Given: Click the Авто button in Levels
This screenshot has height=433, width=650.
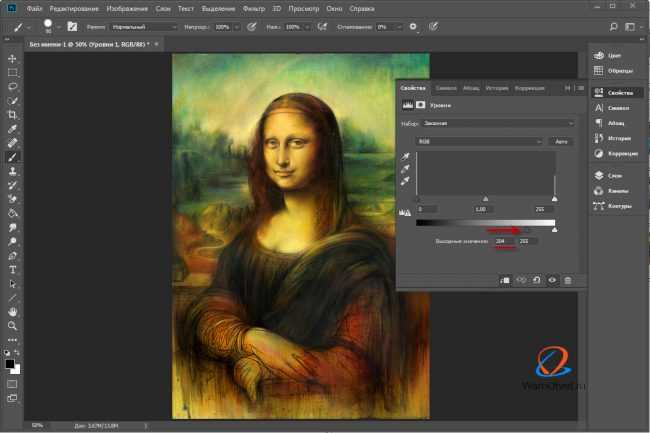Looking at the screenshot, I should [561, 142].
